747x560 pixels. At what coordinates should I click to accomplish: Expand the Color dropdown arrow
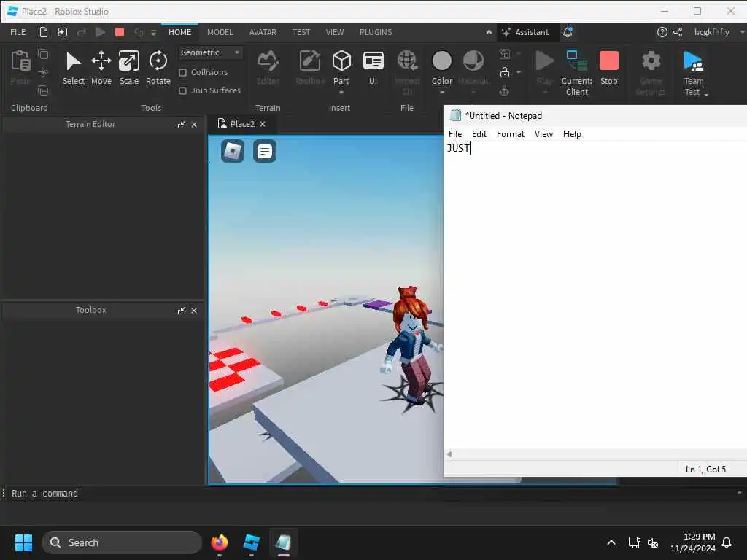(x=441, y=93)
